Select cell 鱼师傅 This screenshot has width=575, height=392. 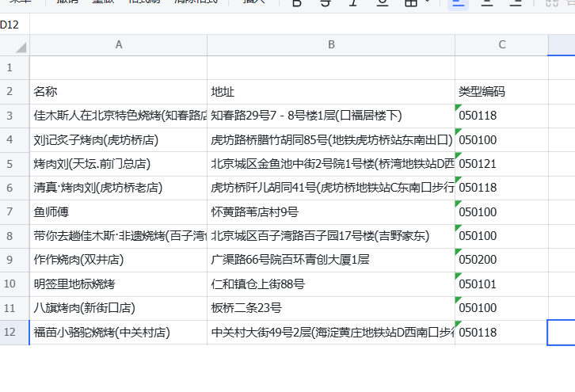coord(119,212)
